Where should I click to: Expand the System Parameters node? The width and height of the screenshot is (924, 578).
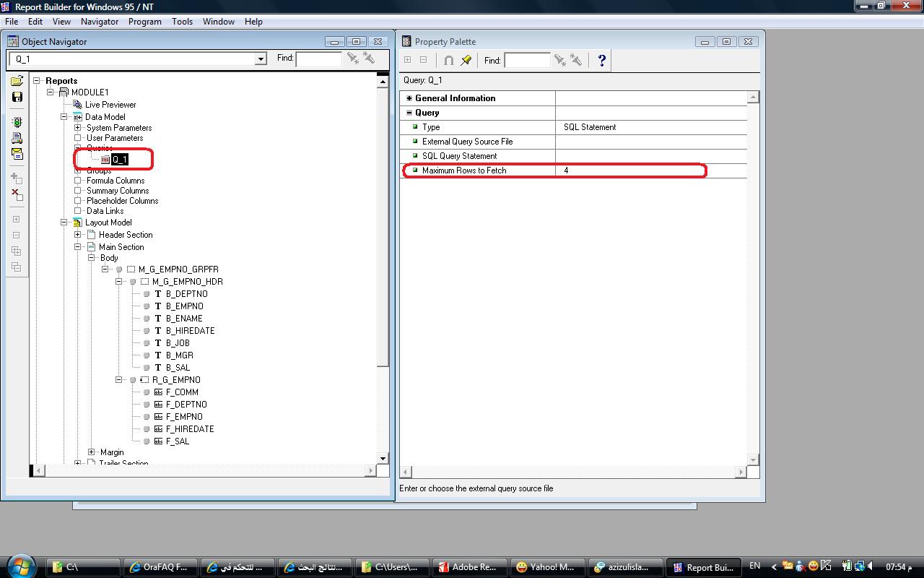click(x=78, y=128)
